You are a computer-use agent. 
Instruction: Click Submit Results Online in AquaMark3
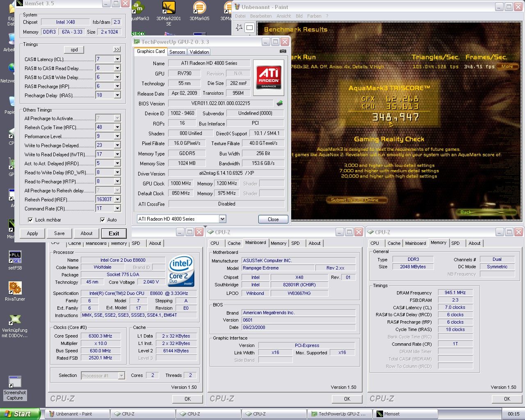pos(355,200)
